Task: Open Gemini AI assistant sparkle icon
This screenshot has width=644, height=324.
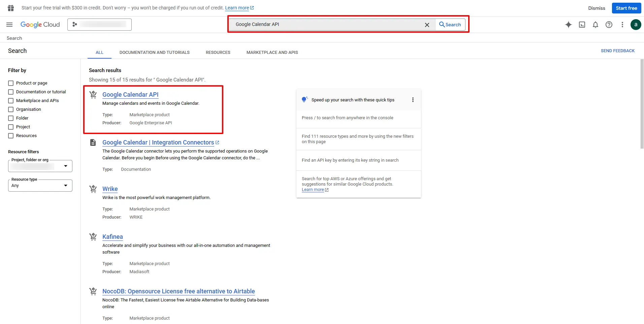Action: point(569,25)
